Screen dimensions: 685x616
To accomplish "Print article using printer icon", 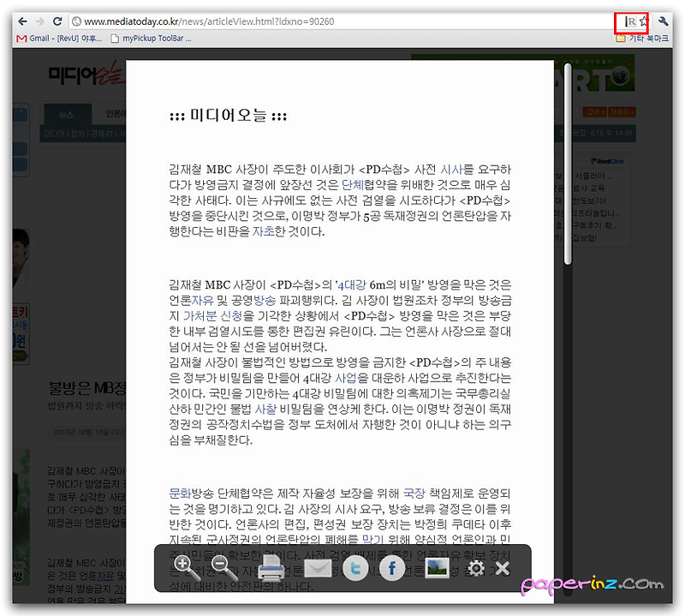I will click(271, 568).
